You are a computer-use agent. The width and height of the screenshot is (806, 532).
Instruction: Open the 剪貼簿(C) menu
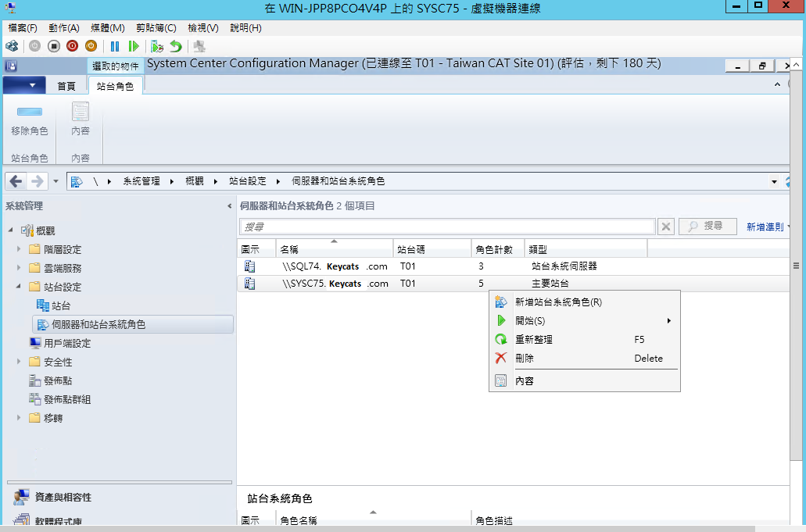[x=156, y=27]
